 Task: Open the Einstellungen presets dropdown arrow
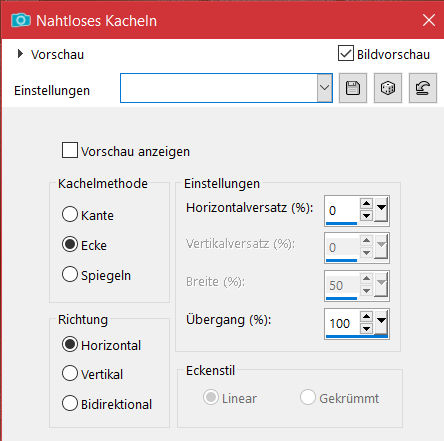[324, 88]
